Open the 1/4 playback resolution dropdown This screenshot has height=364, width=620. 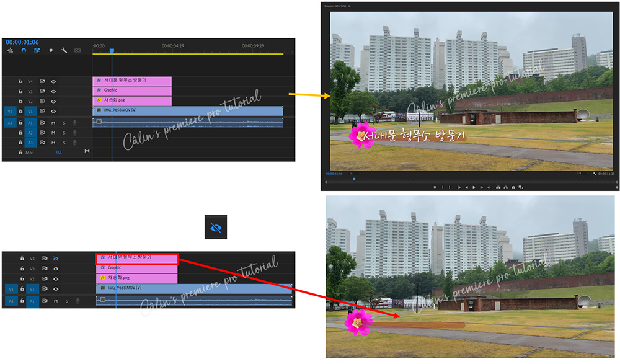[582, 174]
